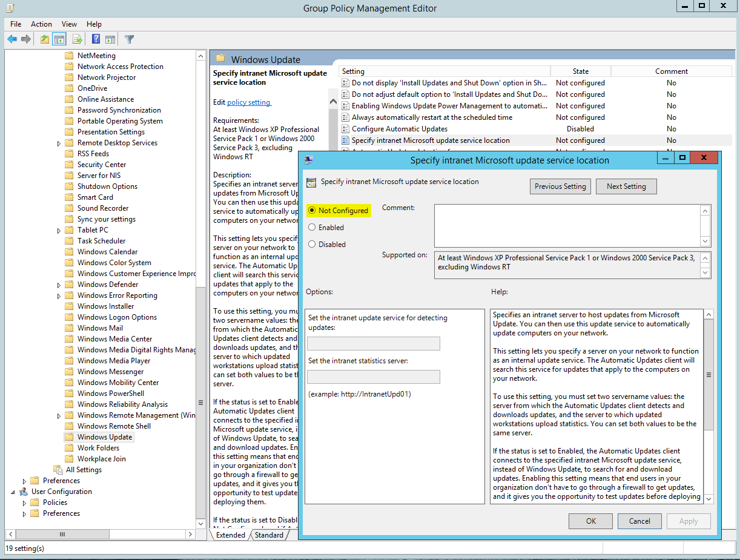Switch to the Standard tab
This screenshot has width=740, height=560.
point(269,535)
